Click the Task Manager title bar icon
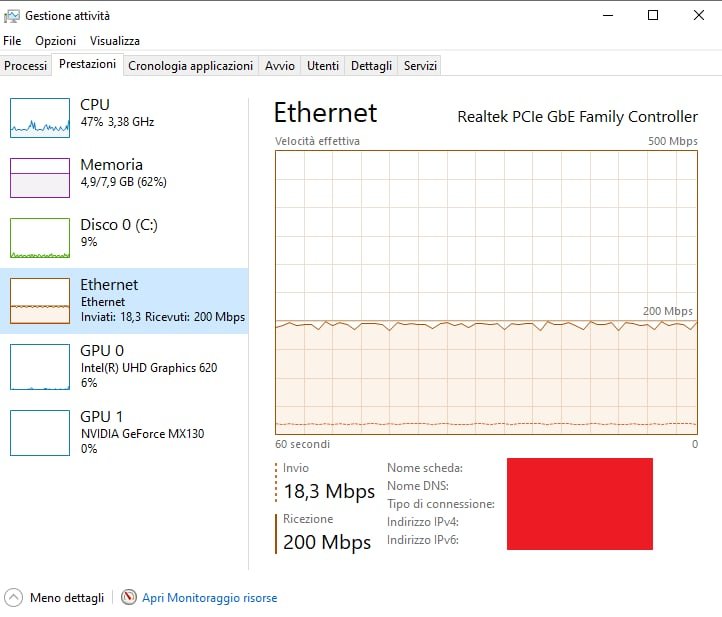This screenshot has height=617, width=722. coord(12,16)
